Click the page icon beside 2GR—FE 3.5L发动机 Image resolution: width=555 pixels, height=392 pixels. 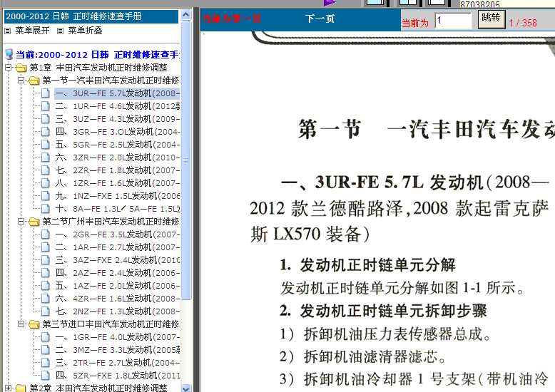tap(46, 234)
